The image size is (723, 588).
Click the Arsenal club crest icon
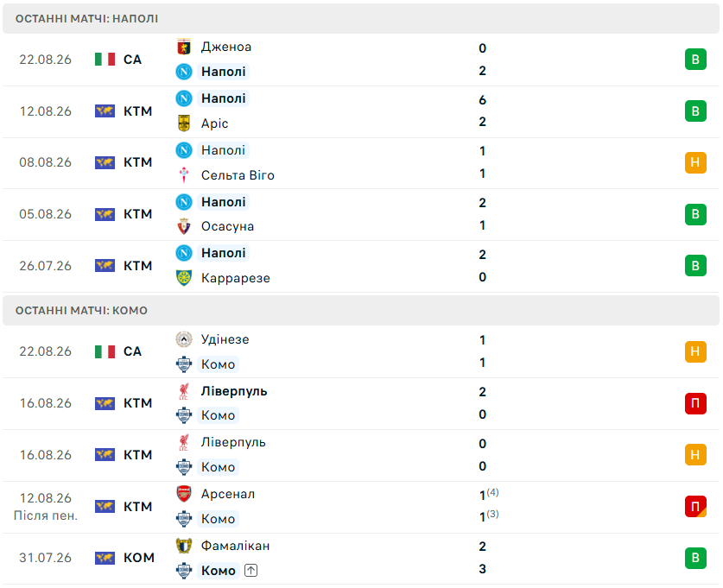click(183, 494)
